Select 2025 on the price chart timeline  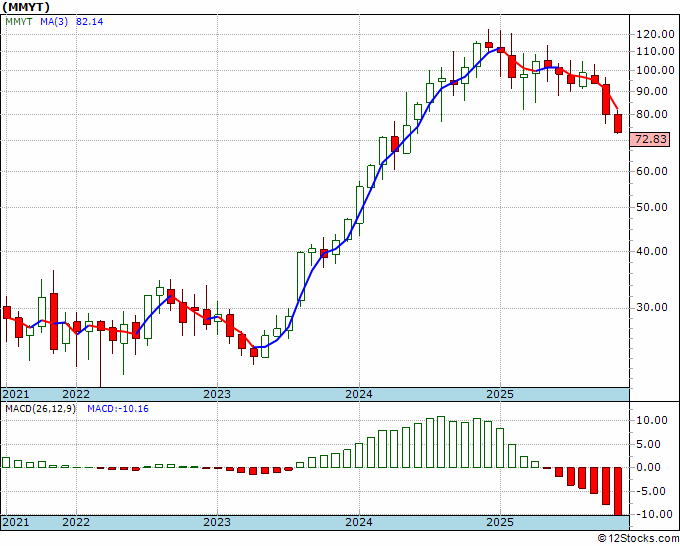click(x=501, y=395)
